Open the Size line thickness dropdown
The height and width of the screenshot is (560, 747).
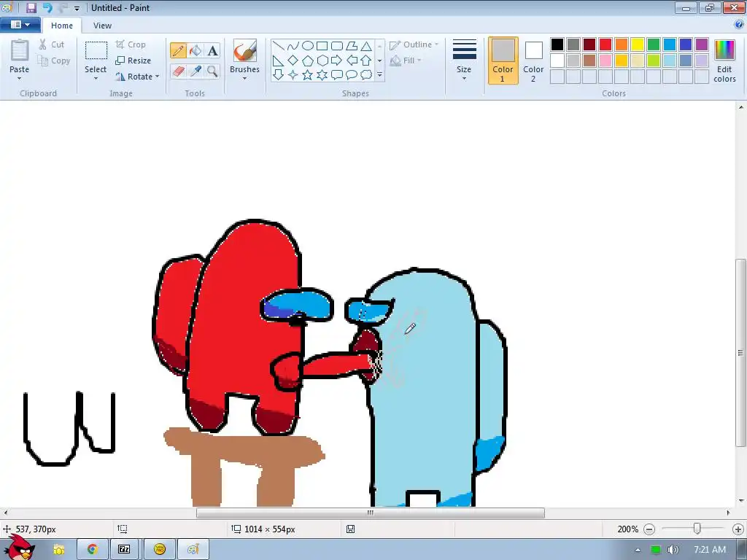[x=464, y=60]
